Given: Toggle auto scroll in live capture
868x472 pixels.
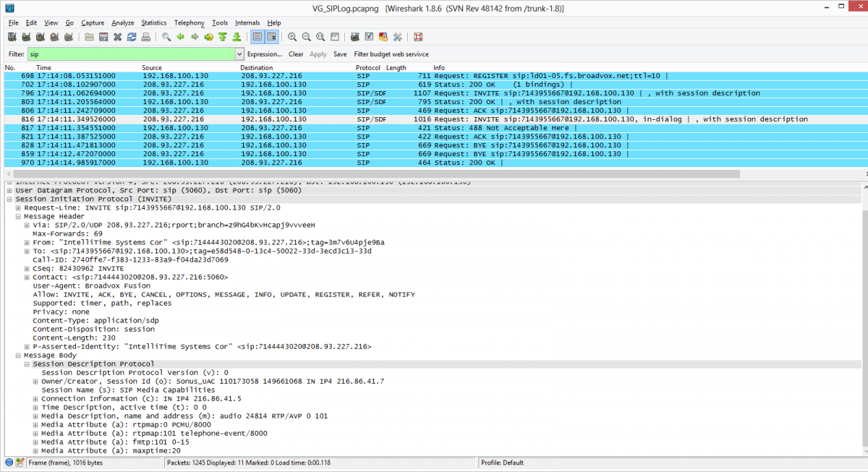Looking at the screenshot, I should click(x=271, y=37).
